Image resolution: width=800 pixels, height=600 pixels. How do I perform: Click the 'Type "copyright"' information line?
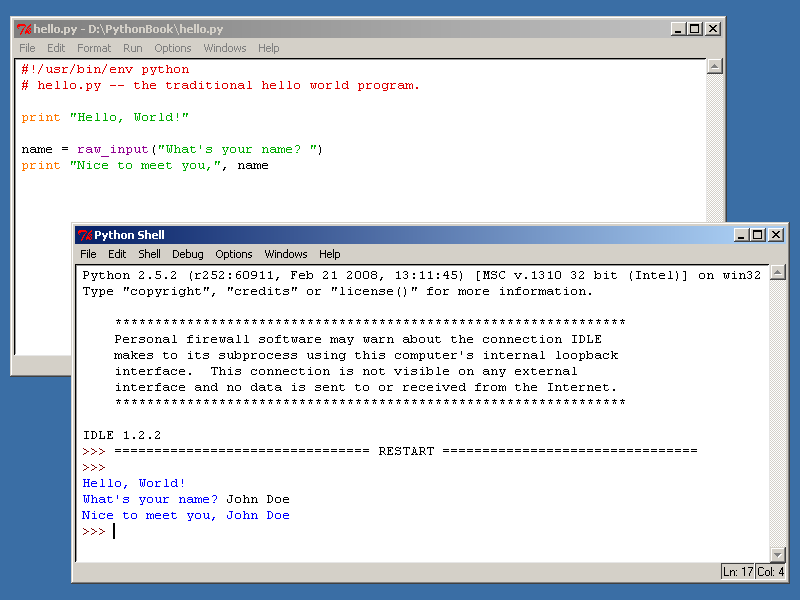click(337, 291)
